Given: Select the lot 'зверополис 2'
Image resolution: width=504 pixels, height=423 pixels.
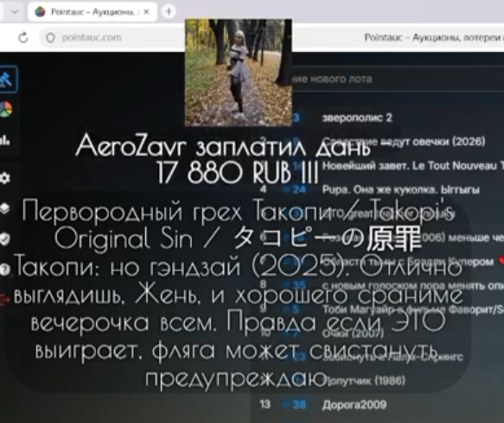Looking at the screenshot, I should (357, 118).
